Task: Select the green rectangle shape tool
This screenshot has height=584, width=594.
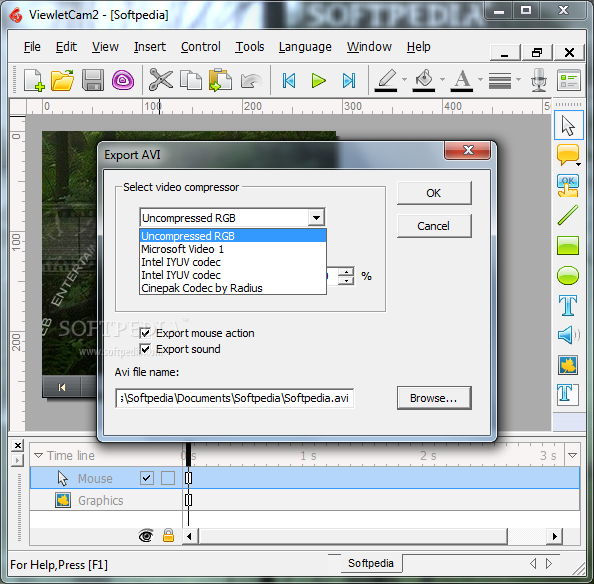Action: click(x=568, y=245)
